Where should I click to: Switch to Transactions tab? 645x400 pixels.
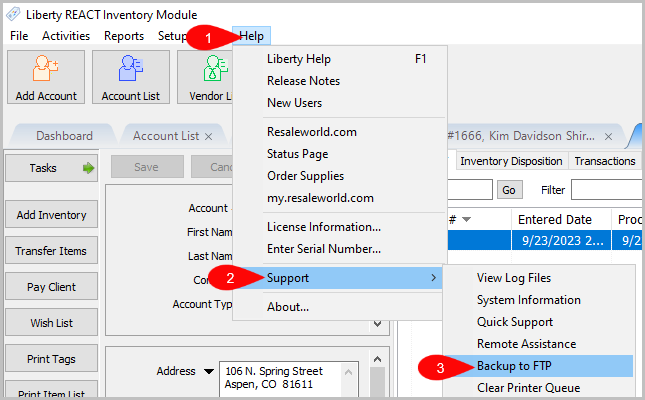[605, 161]
